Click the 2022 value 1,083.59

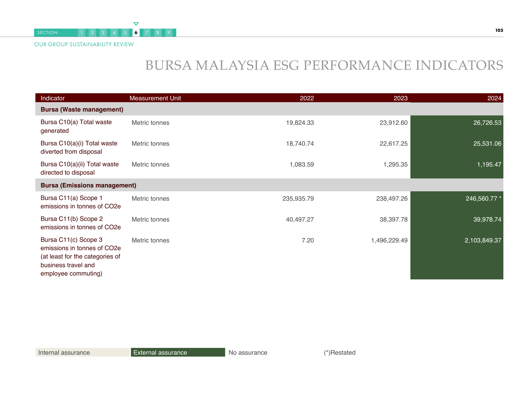302,164
